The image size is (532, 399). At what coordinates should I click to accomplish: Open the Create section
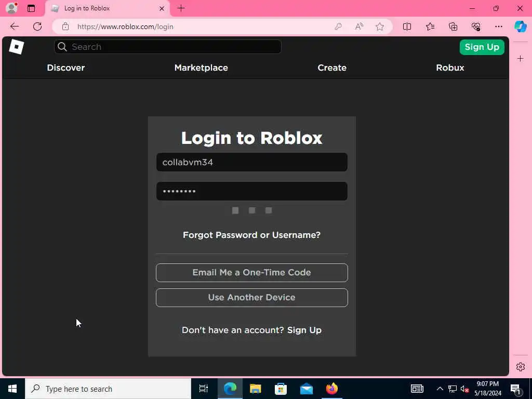[332, 68]
